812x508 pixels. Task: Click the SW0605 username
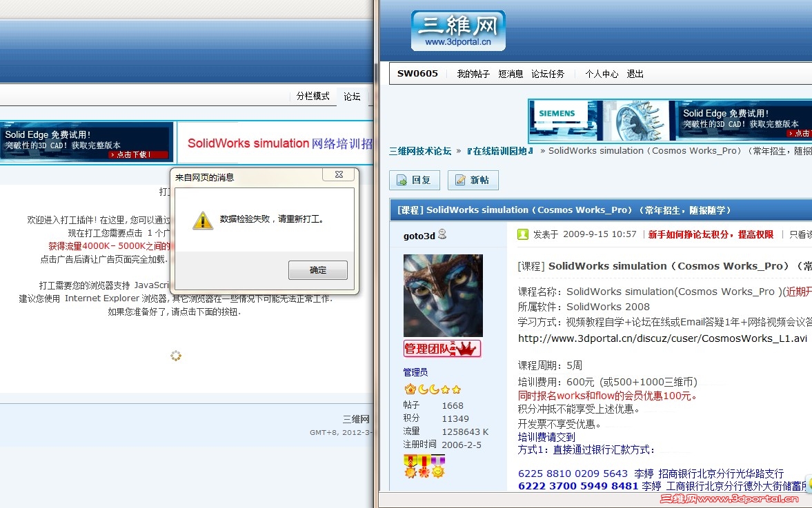pos(417,74)
